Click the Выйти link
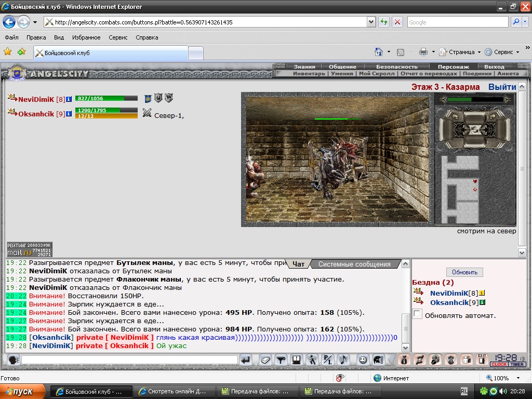This screenshot has width=532, height=399. [x=502, y=87]
